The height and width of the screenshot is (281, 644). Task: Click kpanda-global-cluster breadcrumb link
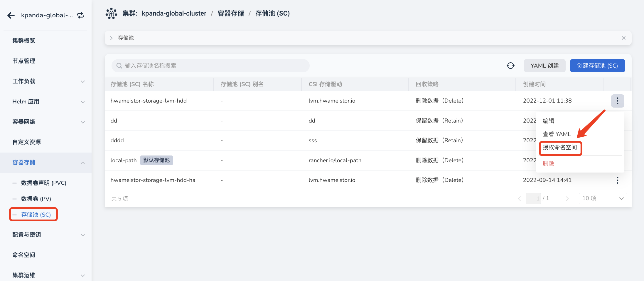174,14
